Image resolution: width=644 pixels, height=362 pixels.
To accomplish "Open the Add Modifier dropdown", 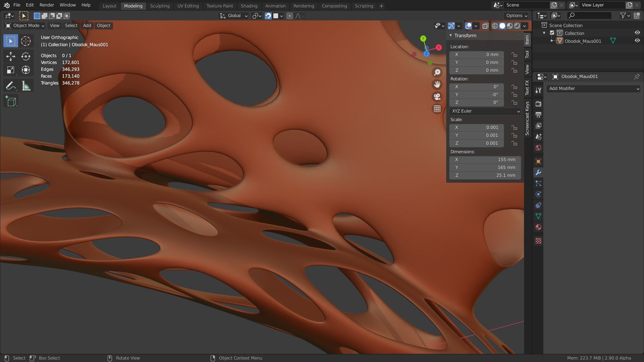I will click(593, 88).
